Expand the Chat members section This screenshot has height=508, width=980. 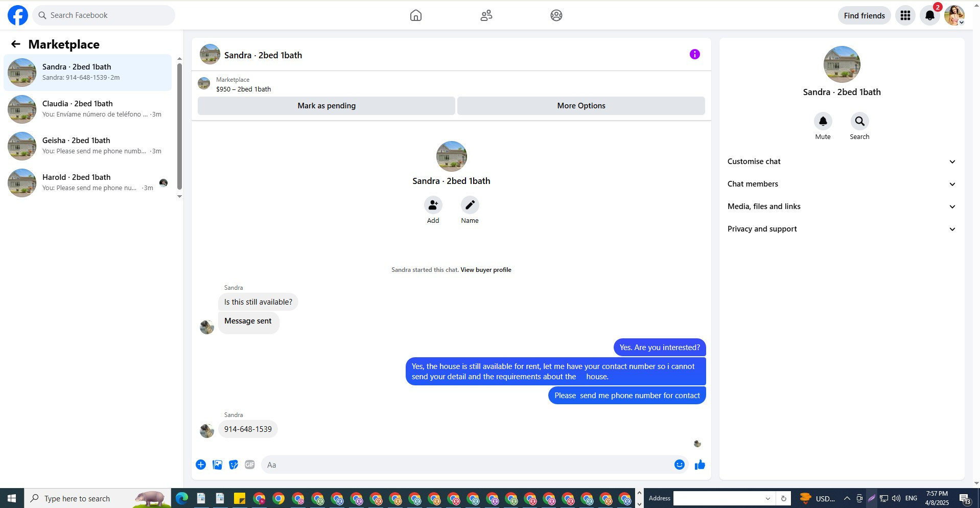[x=842, y=184]
